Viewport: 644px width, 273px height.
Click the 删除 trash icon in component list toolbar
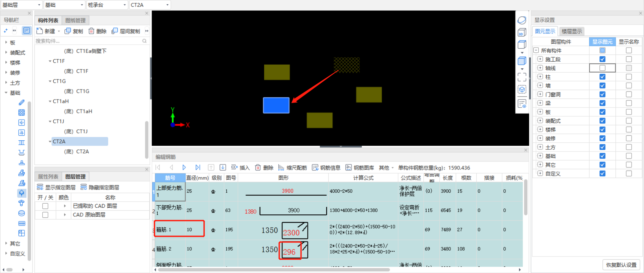(91, 31)
